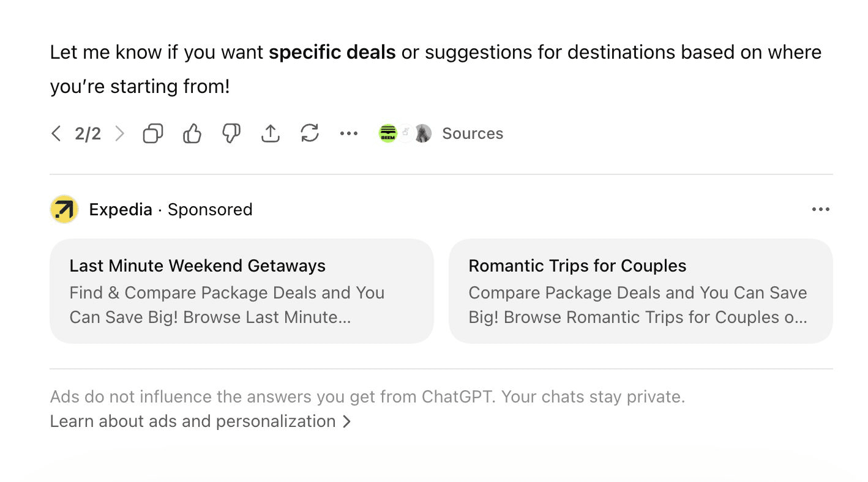Expand the Sources panel

coord(473,133)
